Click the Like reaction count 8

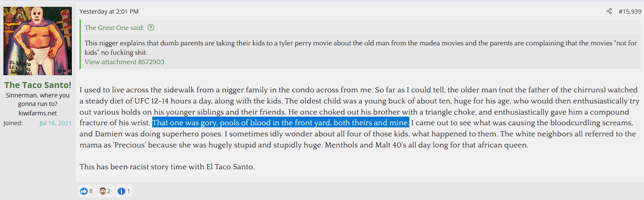(x=91, y=191)
